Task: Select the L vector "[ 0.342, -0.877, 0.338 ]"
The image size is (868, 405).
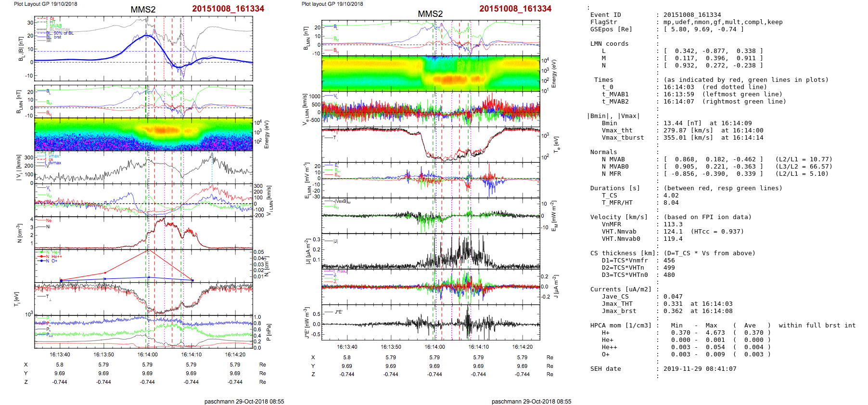Action: 714,51
